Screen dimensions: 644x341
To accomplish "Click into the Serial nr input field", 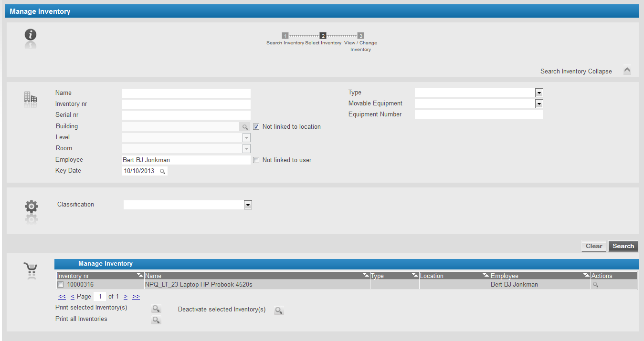I will click(186, 115).
